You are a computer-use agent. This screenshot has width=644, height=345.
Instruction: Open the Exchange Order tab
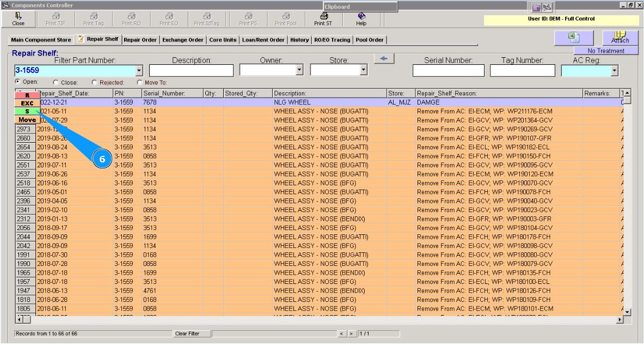click(x=183, y=40)
